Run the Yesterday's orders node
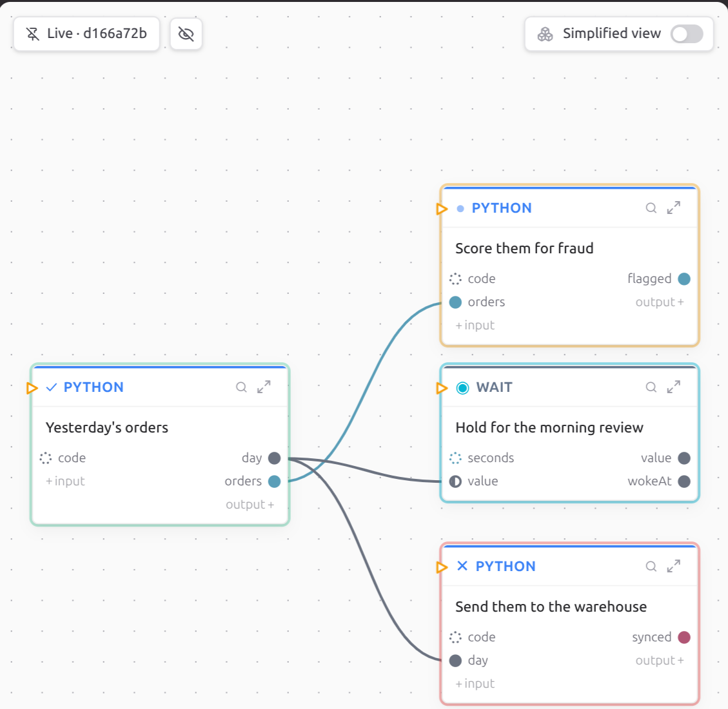The image size is (728, 709). (x=32, y=388)
